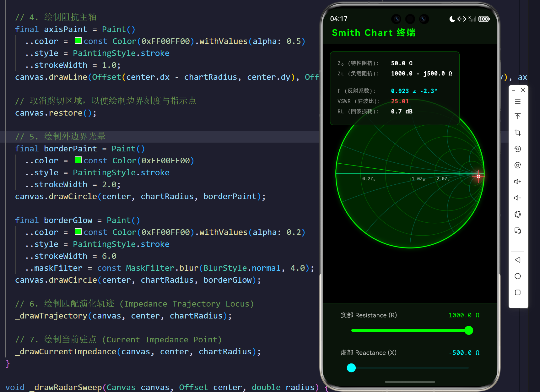Click the comment line '// 5. 绘制外边界光晕'
This screenshot has width=540, height=392.
click(60, 137)
